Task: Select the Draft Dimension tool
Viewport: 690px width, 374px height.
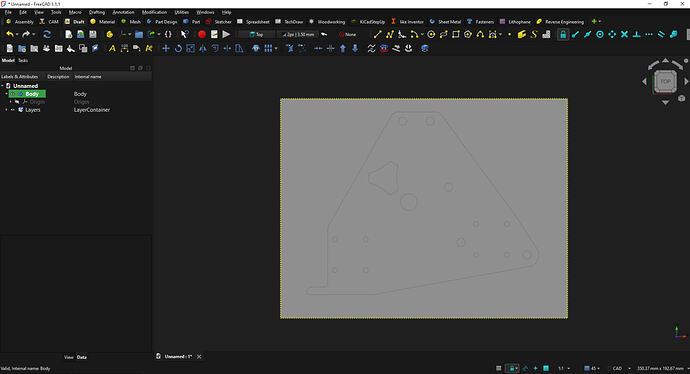Action: (125, 48)
